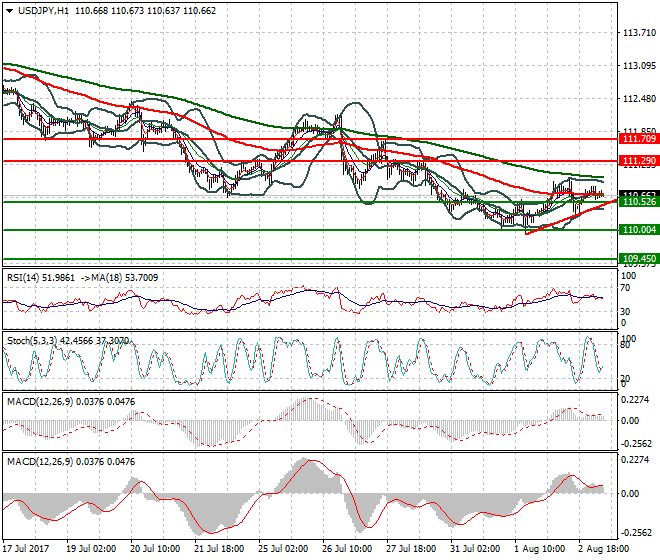660x560 pixels.
Task: Click the 21 Jul 18:00 time axis label
Action: click(x=219, y=549)
